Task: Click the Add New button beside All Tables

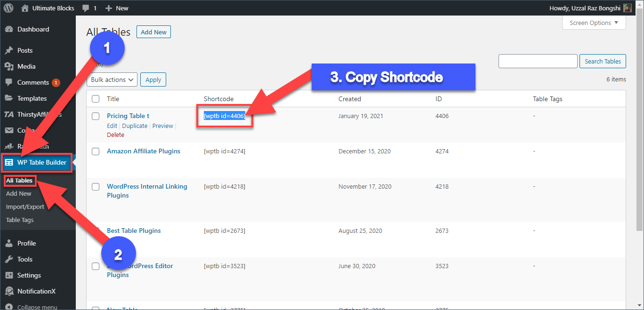Action: click(153, 32)
